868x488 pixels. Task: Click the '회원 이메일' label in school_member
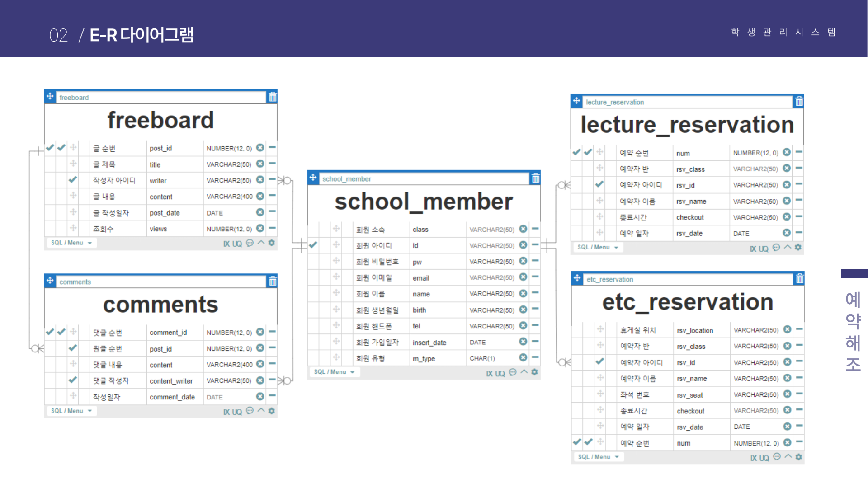coord(374,278)
